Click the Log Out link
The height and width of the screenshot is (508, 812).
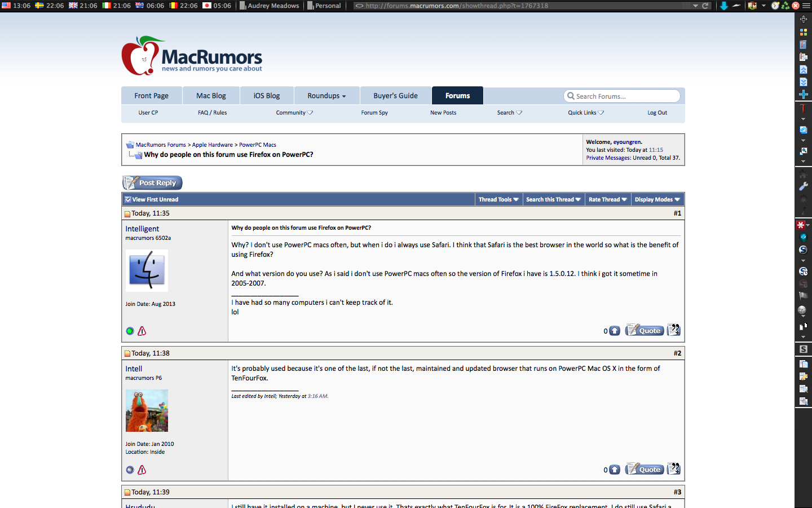657,113
